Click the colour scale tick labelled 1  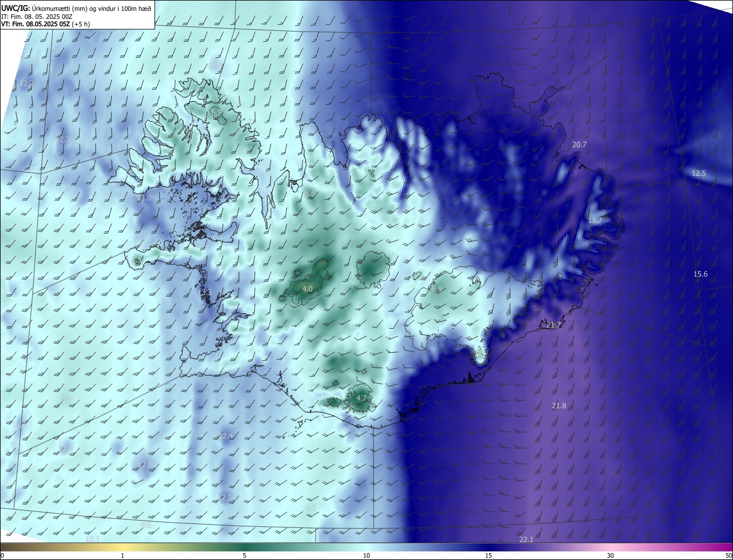point(123,556)
